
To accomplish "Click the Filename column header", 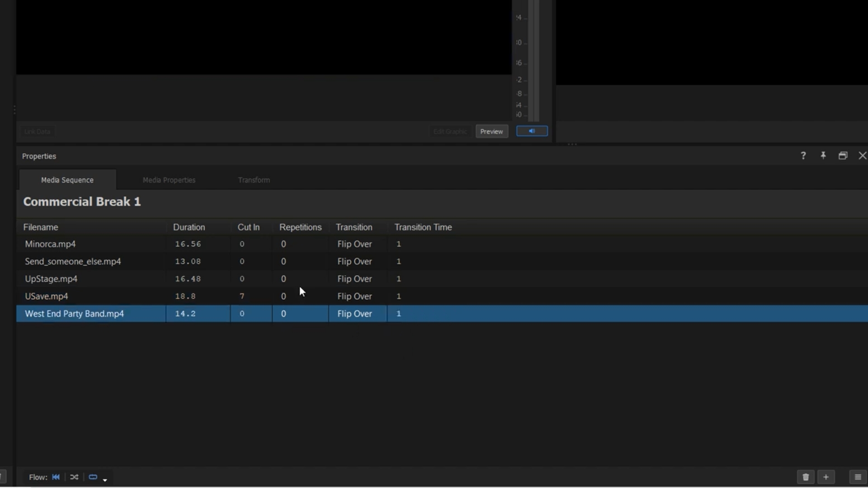I will 41,227.
